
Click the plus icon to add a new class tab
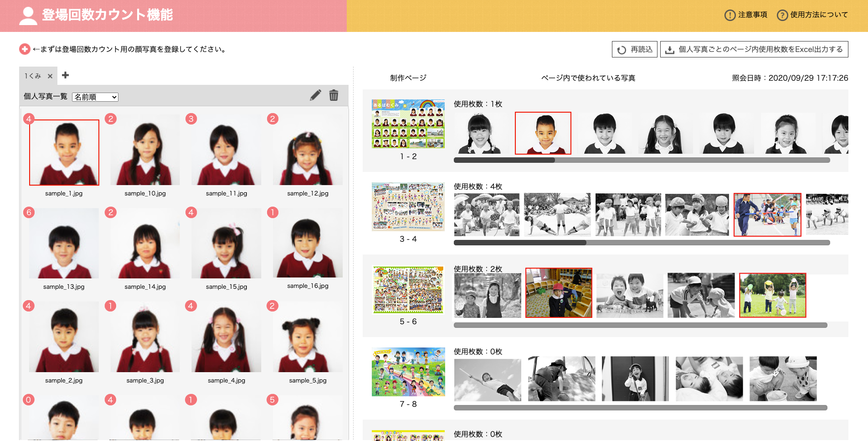click(66, 75)
